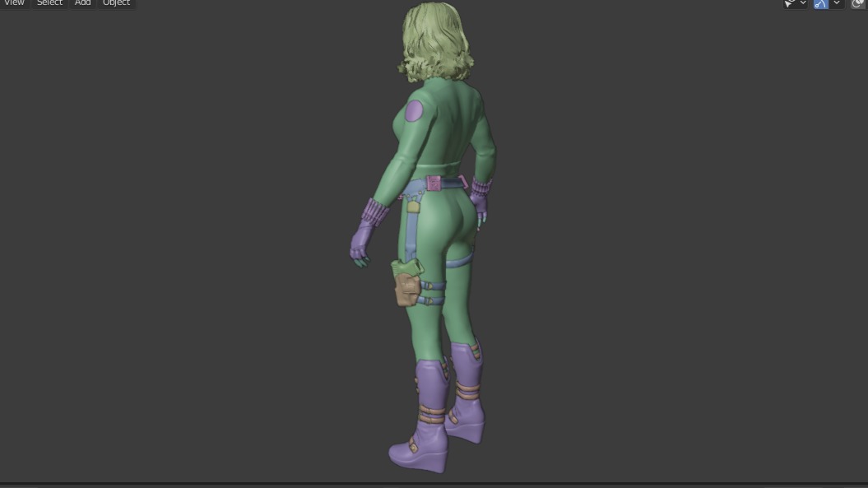Expand the selectability options dropdown arrow
This screenshot has height=488, width=868.
(x=803, y=3)
